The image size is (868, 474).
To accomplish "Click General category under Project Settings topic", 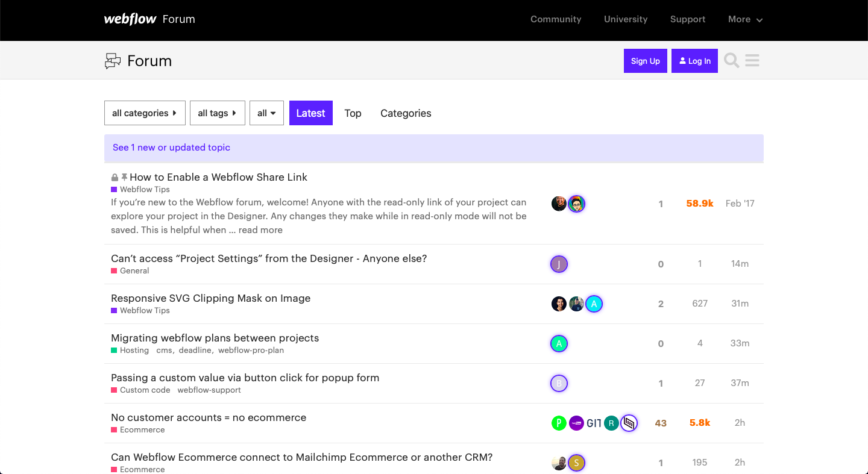I will pos(130,271).
